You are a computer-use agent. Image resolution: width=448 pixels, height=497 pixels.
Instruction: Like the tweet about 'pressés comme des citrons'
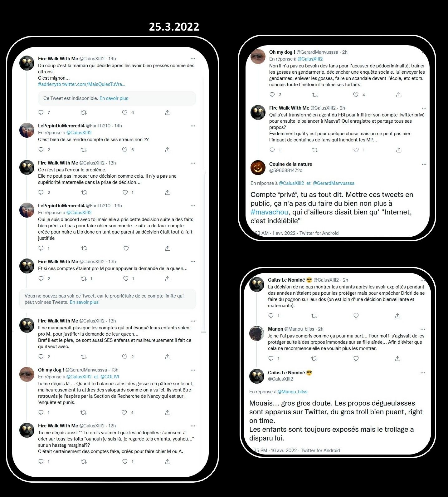coord(124,112)
